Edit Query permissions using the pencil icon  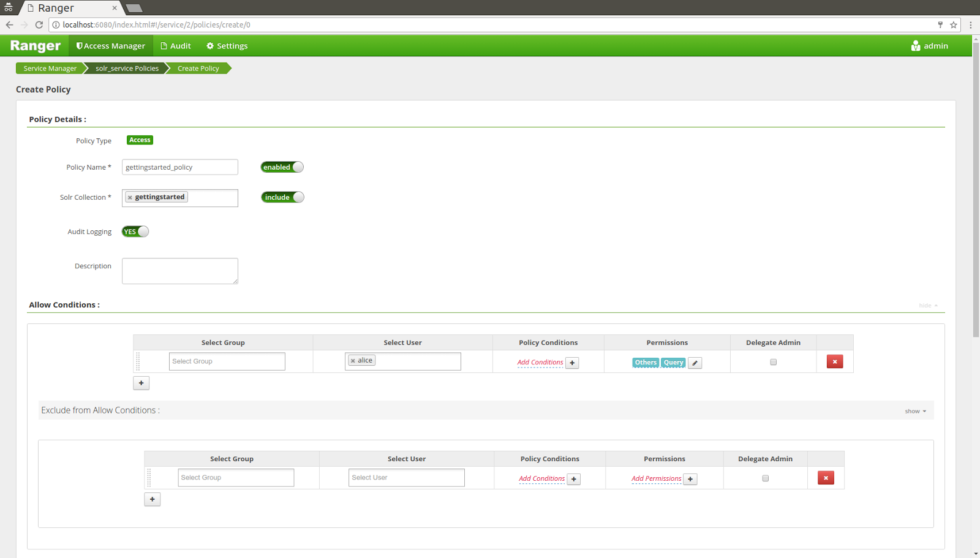pos(695,363)
